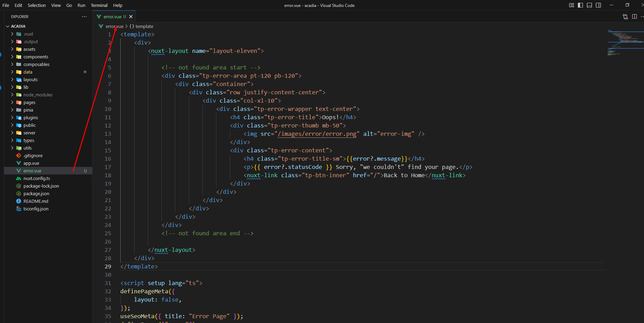Close the error.vue editor tab
644x323 pixels.
(131, 17)
